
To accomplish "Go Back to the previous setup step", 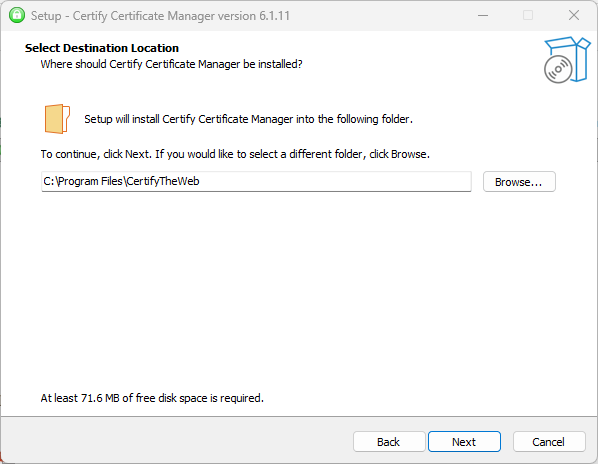I will click(389, 442).
